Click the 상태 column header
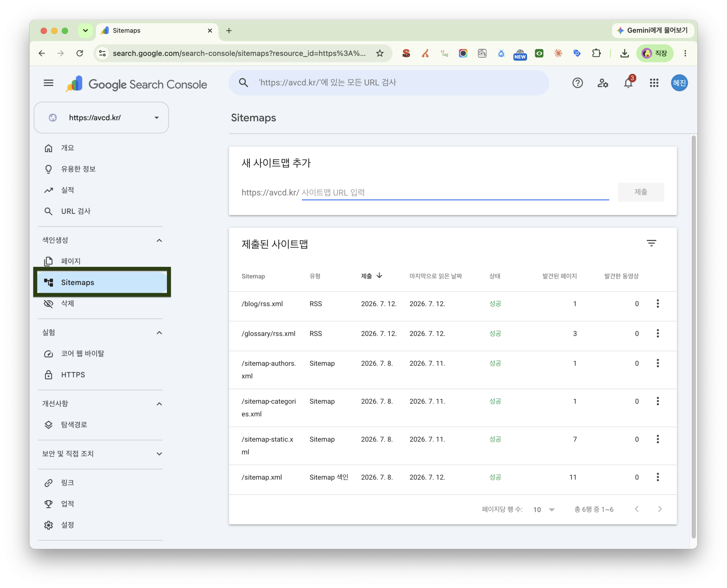Viewport: 727px width, 588px height. (495, 276)
